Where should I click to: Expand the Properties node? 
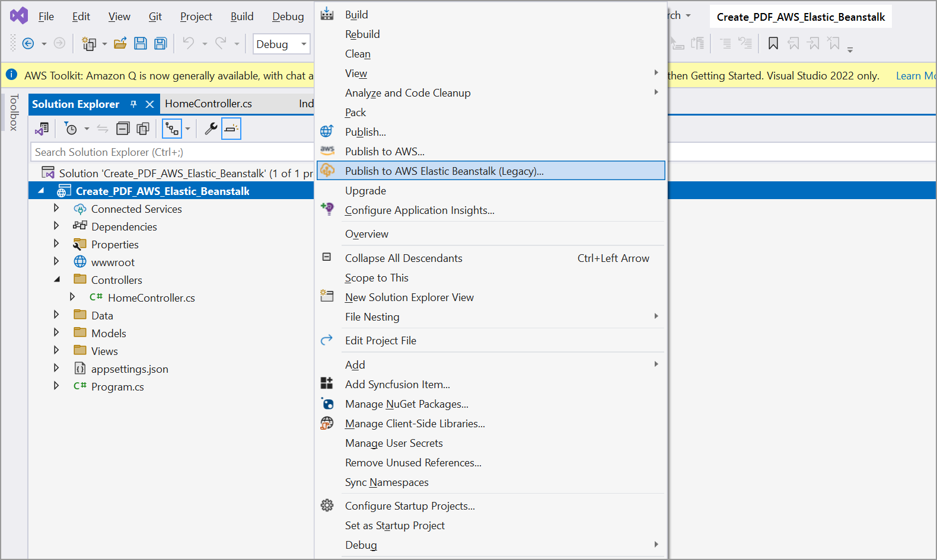tap(56, 244)
